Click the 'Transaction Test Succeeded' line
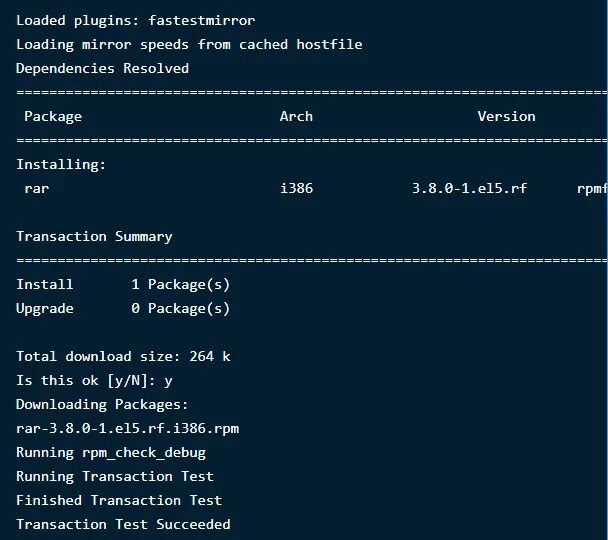This screenshot has height=540, width=608. click(123, 524)
